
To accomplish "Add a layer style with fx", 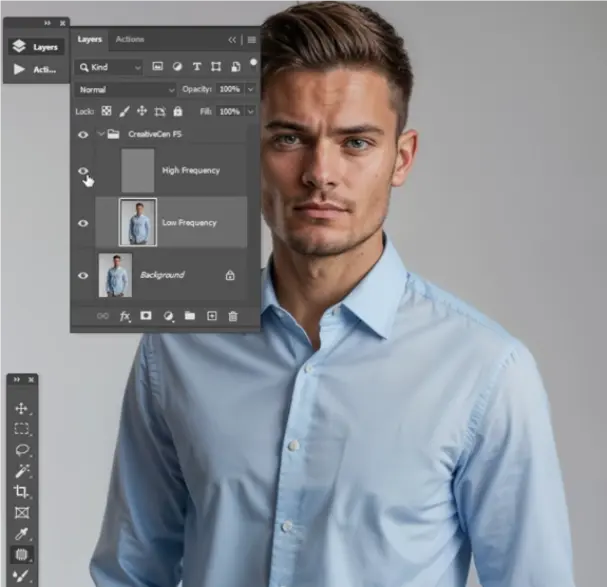I will tap(125, 316).
